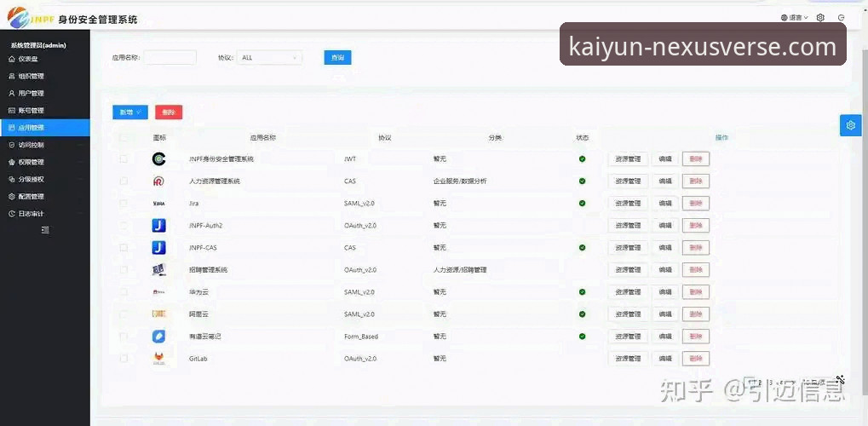
Task: Click the 阿里云 app icon
Action: tap(159, 314)
